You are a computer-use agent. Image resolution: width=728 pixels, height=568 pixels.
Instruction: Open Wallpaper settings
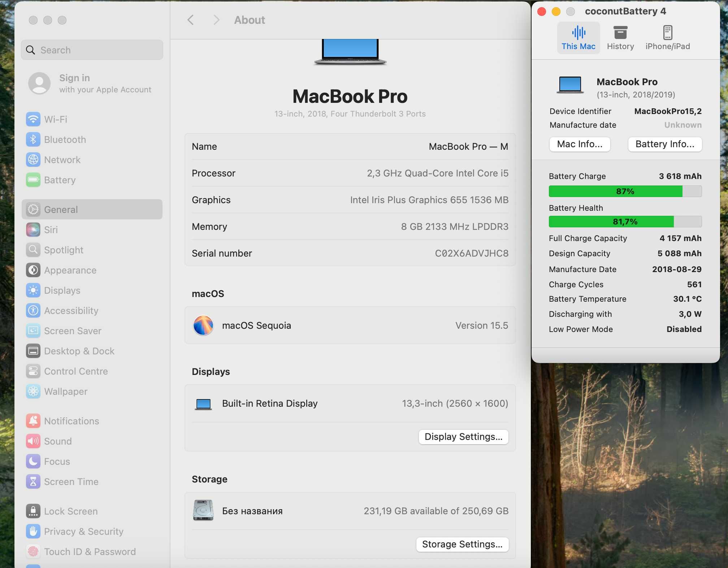click(92, 392)
